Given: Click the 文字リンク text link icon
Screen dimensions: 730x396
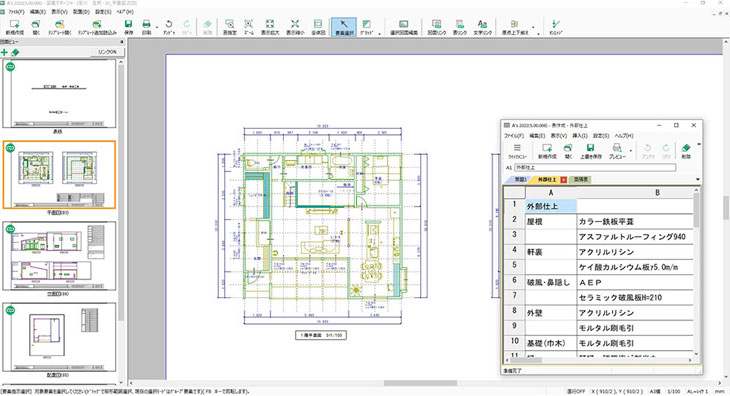Looking at the screenshot, I should tap(482, 27).
